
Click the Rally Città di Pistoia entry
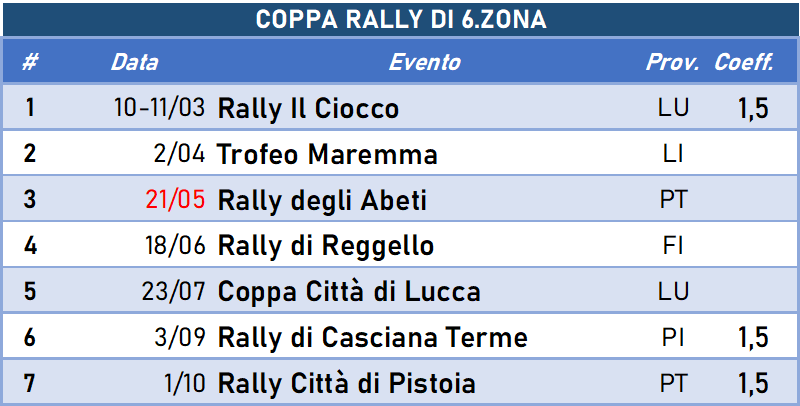tap(346, 383)
